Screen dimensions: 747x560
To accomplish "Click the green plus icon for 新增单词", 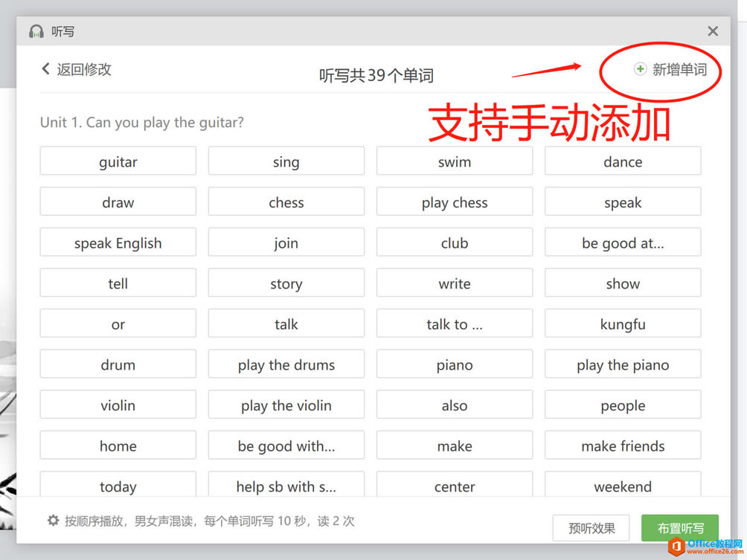I will pyautogui.click(x=640, y=69).
